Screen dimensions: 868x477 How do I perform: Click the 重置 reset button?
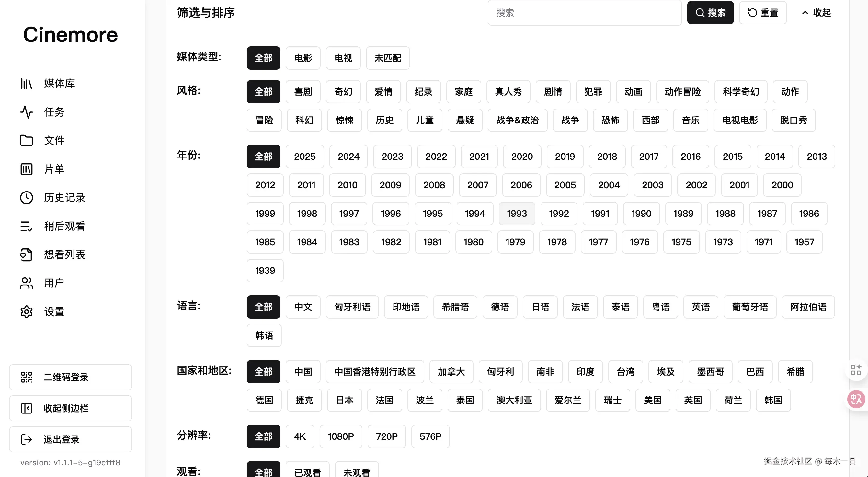pyautogui.click(x=762, y=13)
